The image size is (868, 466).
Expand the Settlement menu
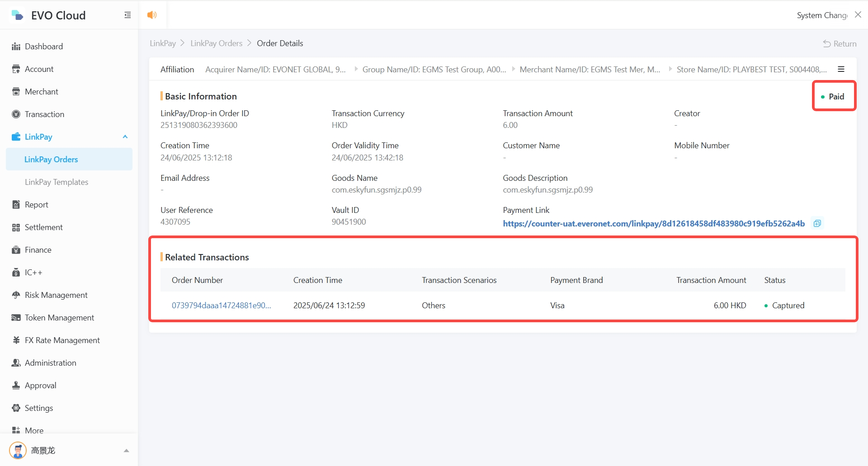click(x=43, y=227)
